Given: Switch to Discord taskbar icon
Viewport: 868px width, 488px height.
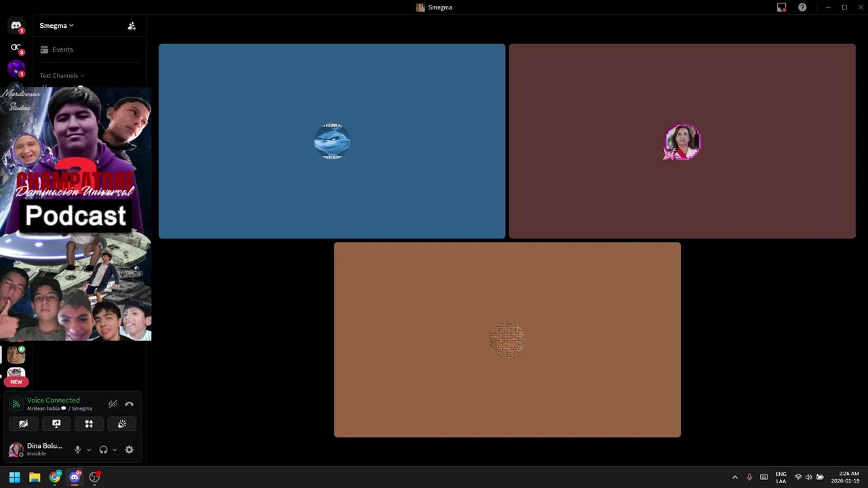Looking at the screenshot, I should [75, 477].
